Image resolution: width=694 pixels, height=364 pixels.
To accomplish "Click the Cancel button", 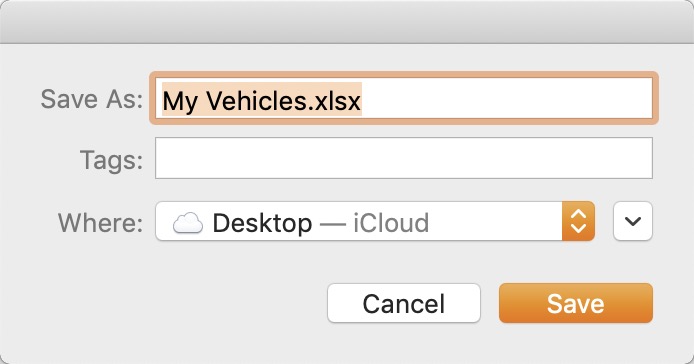I will (x=404, y=303).
